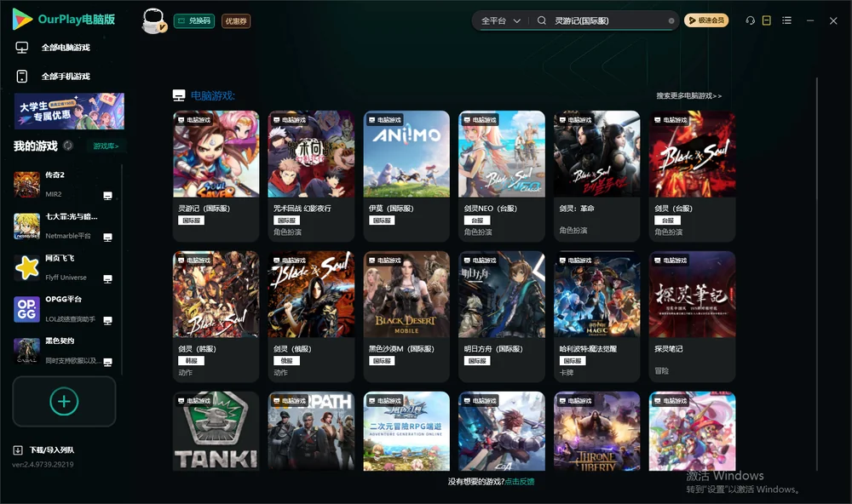This screenshot has height=504, width=852.
Task: Open the 剑灵：革命 game card
Action: tap(597, 176)
